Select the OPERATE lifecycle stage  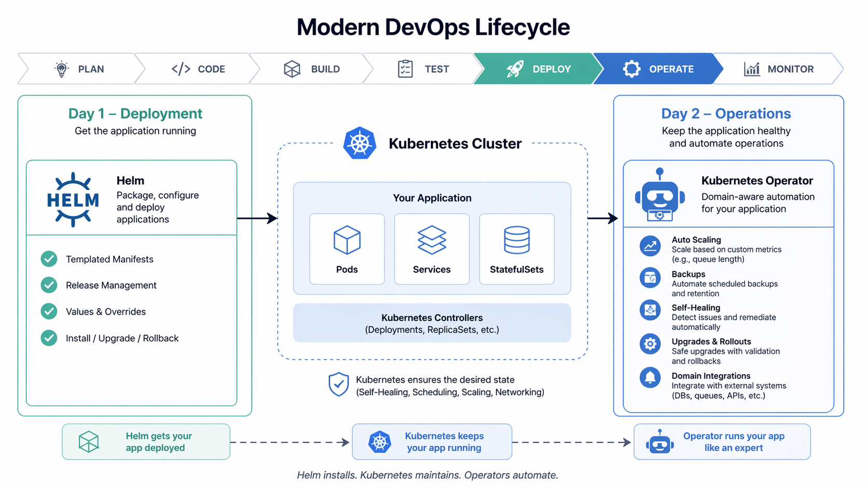658,69
